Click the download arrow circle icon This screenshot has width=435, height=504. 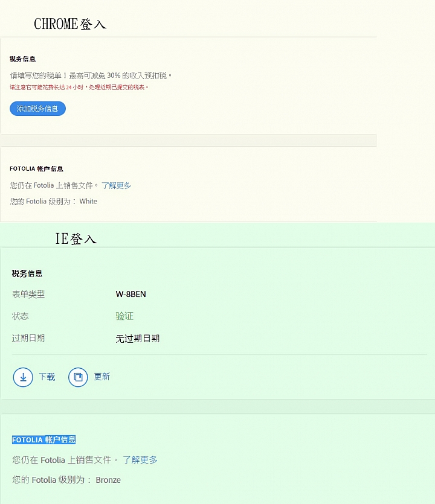point(23,377)
